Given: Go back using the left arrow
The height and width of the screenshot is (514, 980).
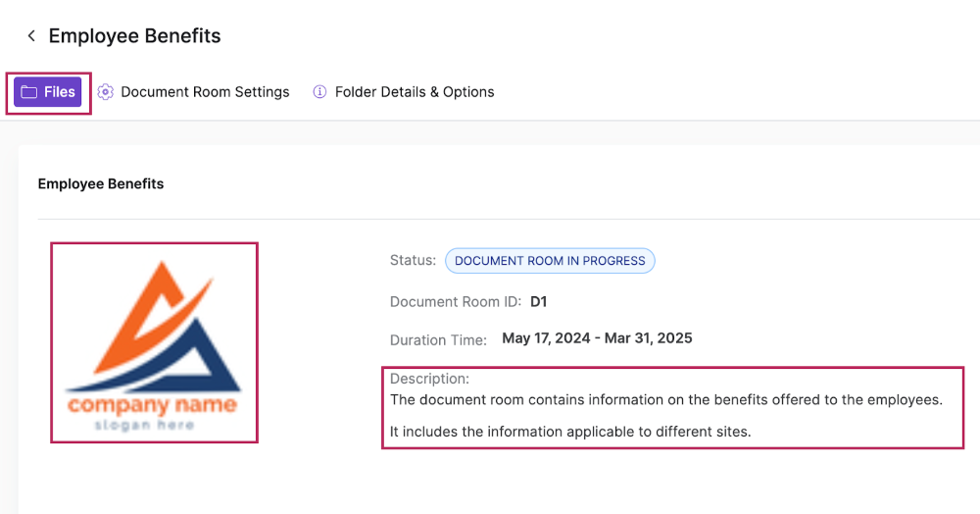Looking at the screenshot, I should tap(31, 36).
